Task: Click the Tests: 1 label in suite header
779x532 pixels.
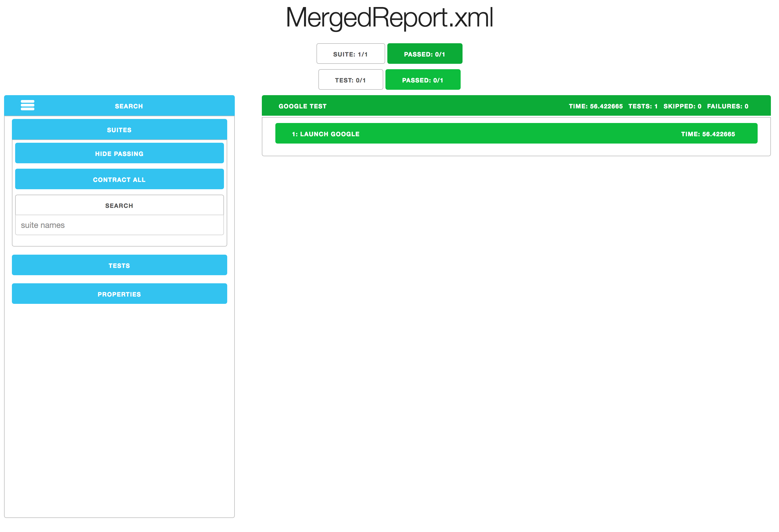Action: (643, 106)
